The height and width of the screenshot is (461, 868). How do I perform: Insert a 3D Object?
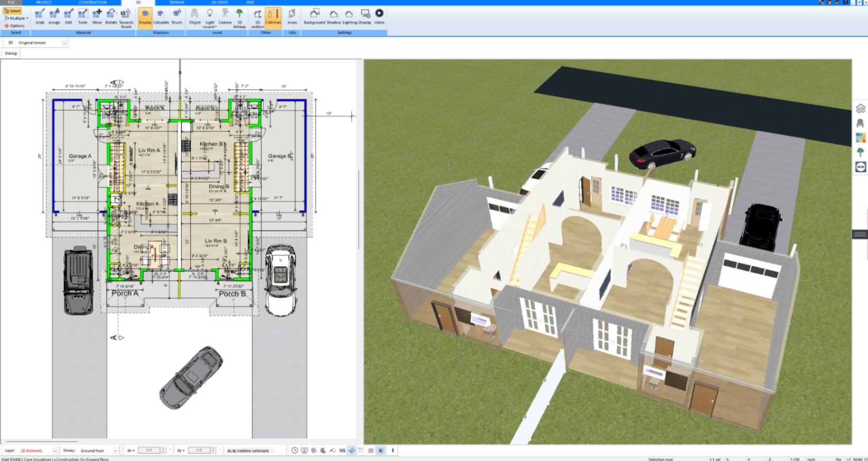click(195, 17)
